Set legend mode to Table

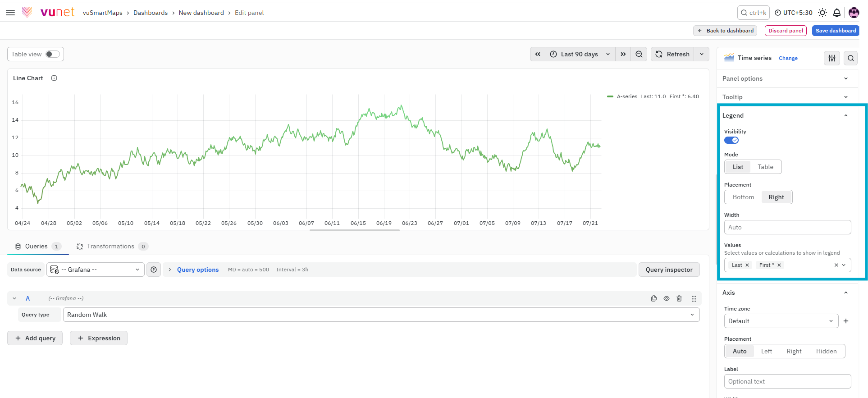765,167
